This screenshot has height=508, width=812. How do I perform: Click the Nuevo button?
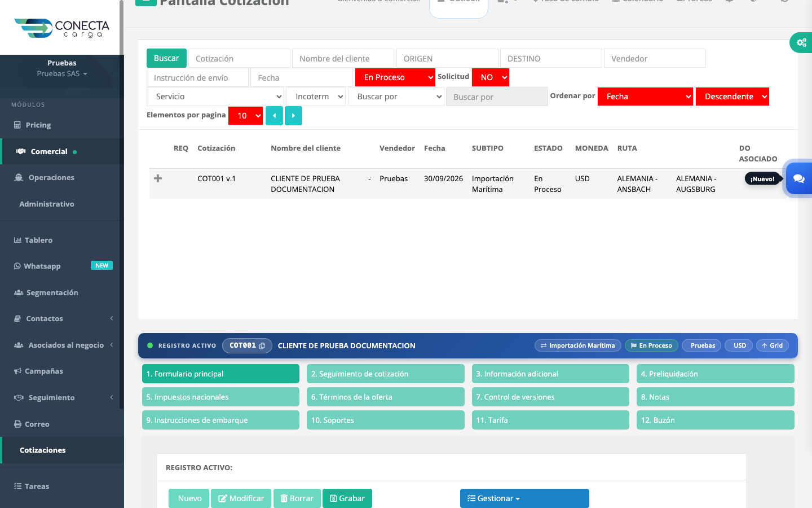pyautogui.click(x=189, y=498)
